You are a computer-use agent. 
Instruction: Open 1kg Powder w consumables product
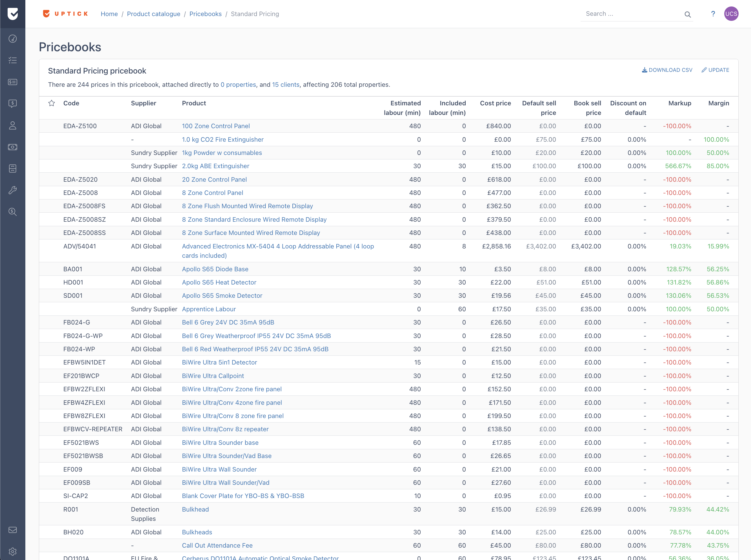(222, 153)
